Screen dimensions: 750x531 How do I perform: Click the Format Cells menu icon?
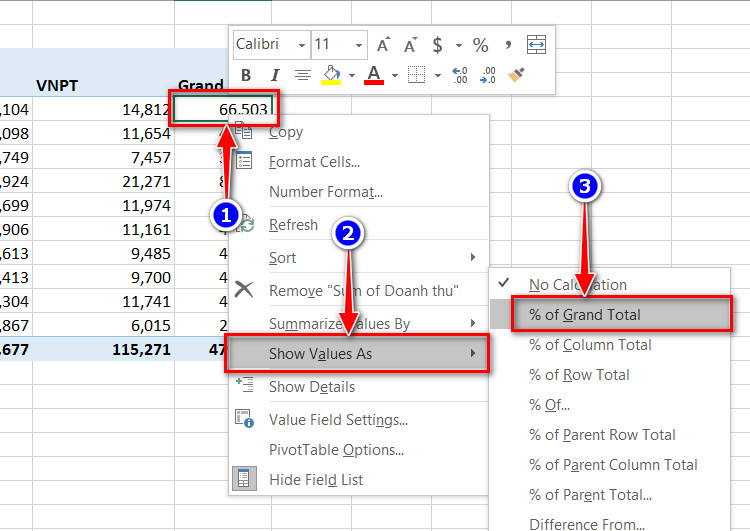pyautogui.click(x=244, y=161)
